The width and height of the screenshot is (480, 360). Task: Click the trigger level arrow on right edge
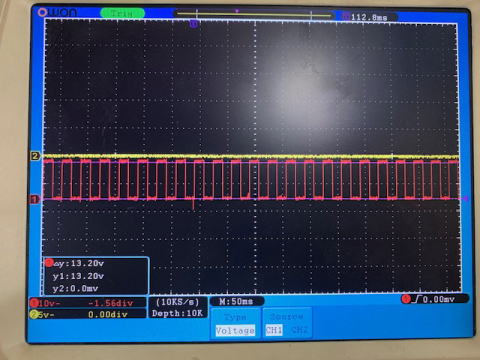465,199
